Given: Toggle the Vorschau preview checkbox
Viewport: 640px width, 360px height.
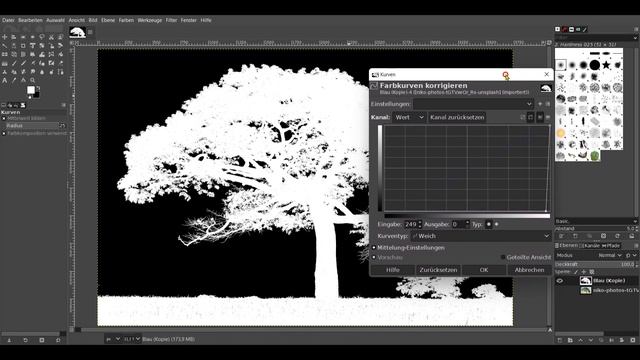Looking at the screenshot, I should pos(373,257).
